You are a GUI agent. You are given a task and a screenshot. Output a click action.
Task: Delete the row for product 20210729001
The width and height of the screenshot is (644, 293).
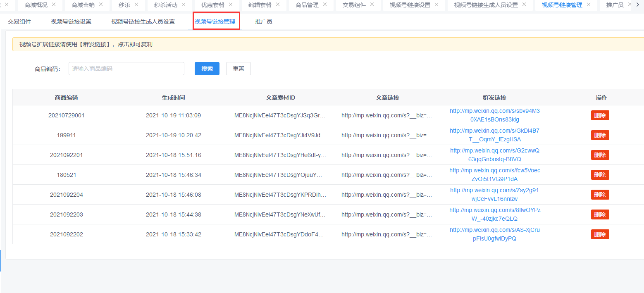(x=600, y=115)
